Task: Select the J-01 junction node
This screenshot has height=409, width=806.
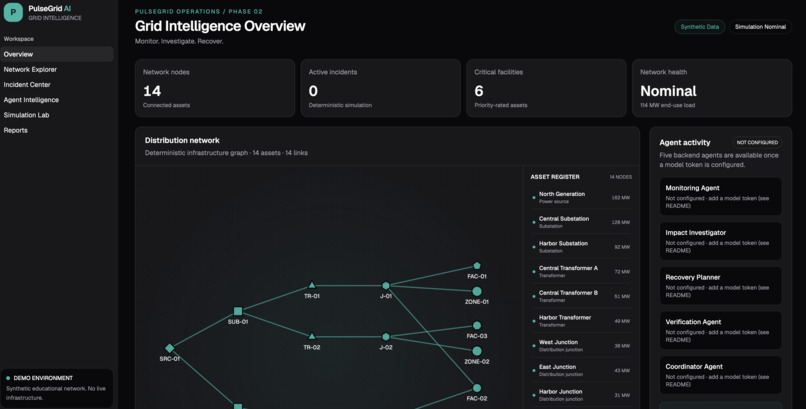Action: [386, 286]
